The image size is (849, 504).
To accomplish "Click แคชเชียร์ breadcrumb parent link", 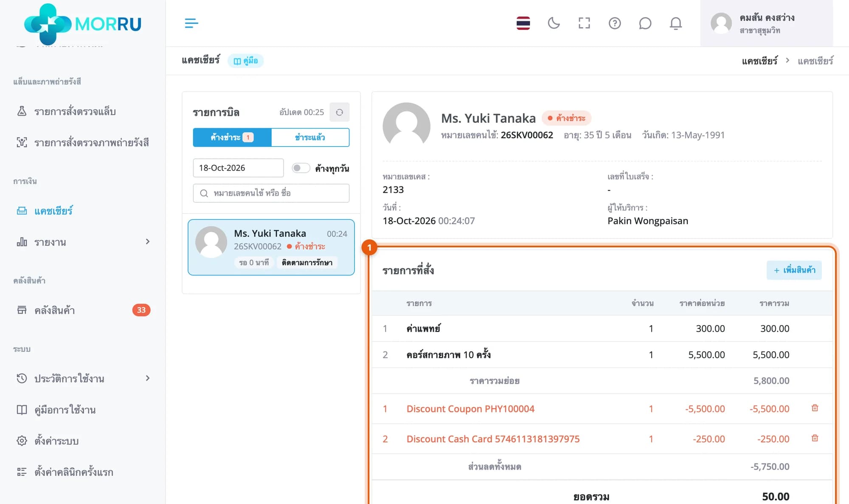I will point(759,61).
